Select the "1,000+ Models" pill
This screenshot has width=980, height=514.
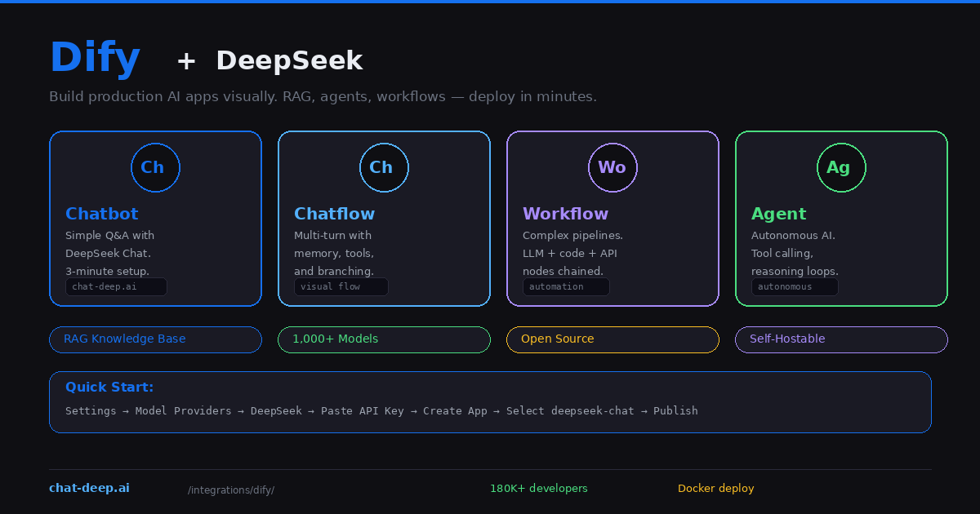pyautogui.click(x=384, y=339)
